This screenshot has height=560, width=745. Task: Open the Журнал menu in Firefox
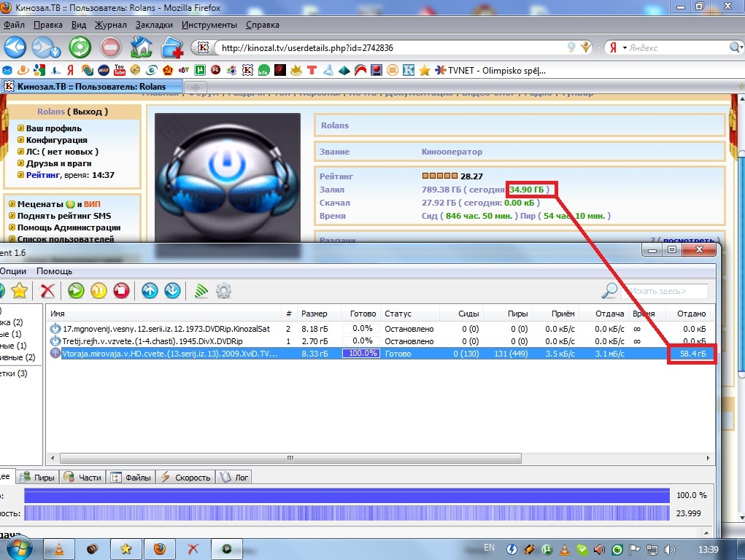click(x=111, y=25)
